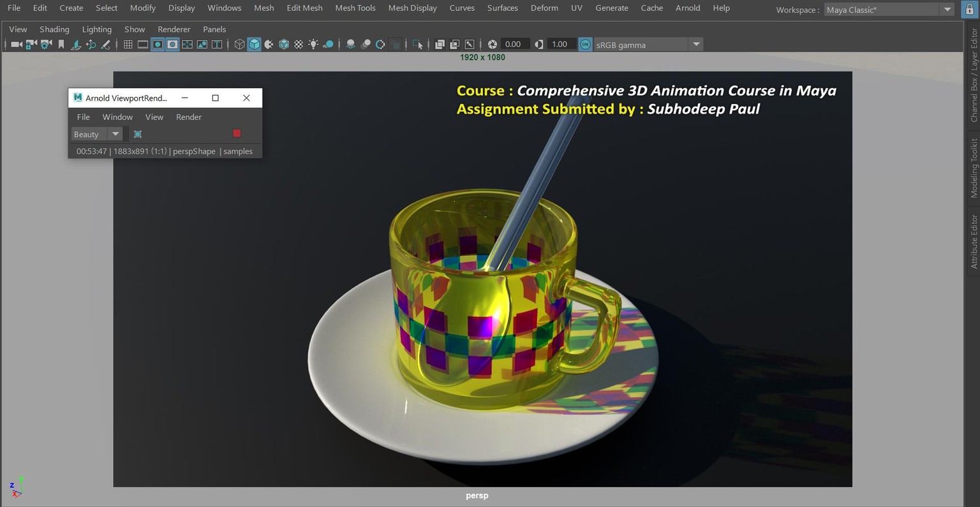Toggle the Film Gate icon
This screenshot has height=507, width=980.
pyautogui.click(x=143, y=44)
